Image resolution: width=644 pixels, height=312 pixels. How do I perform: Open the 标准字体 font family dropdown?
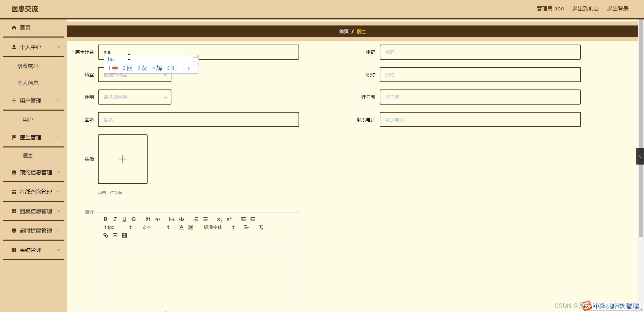pos(219,227)
